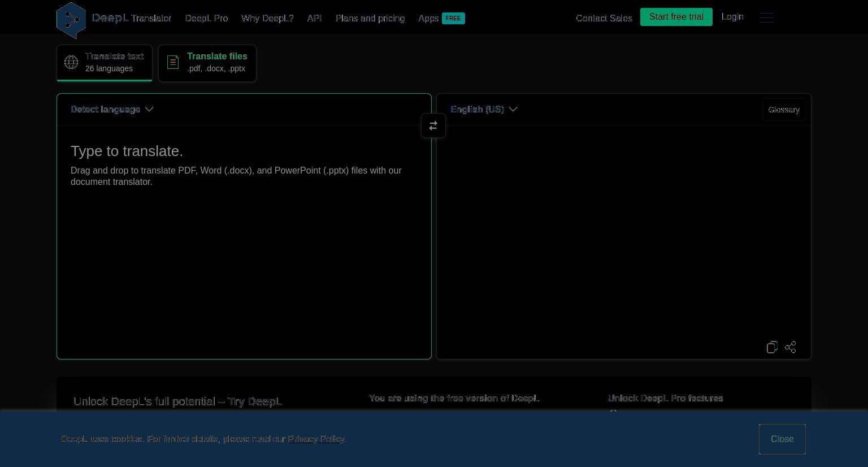868x467 pixels.
Task: Switch to the Translate files tab
Action: click(207, 63)
